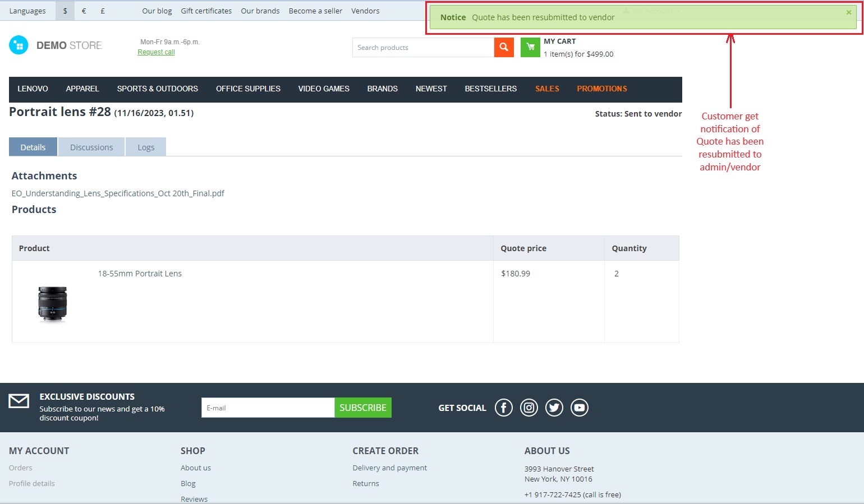Image resolution: width=864 pixels, height=504 pixels.
Task: Open the Our blog link
Action: [x=157, y=11]
